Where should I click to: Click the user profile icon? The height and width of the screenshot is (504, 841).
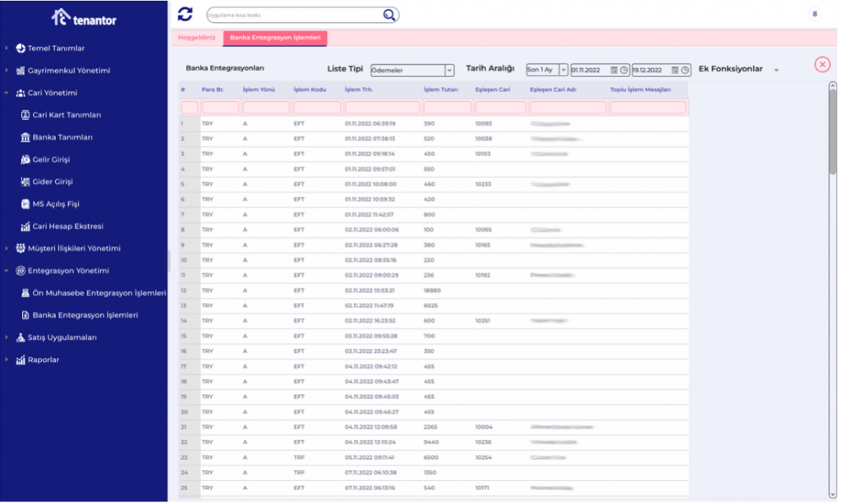(x=815, y=14)
